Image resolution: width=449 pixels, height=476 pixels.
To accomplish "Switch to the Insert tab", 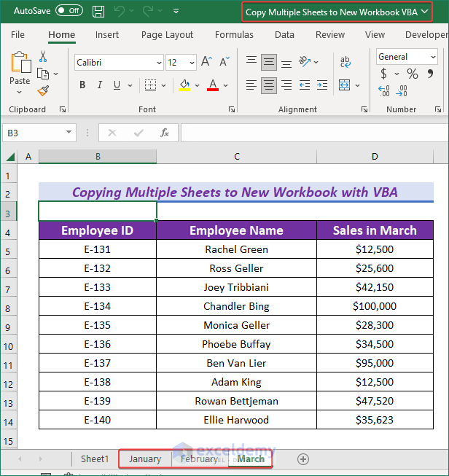I will (x=107, y=34).
